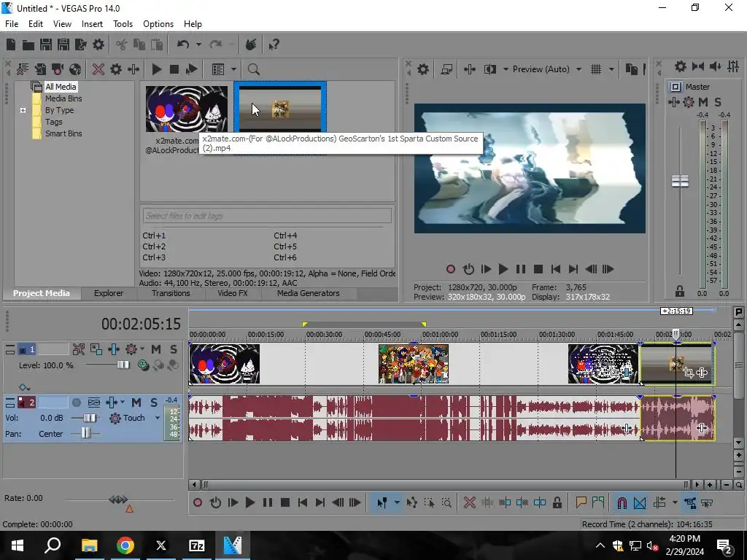Click the tags input field
Screen dimensions: 747x560
(267, 216)
